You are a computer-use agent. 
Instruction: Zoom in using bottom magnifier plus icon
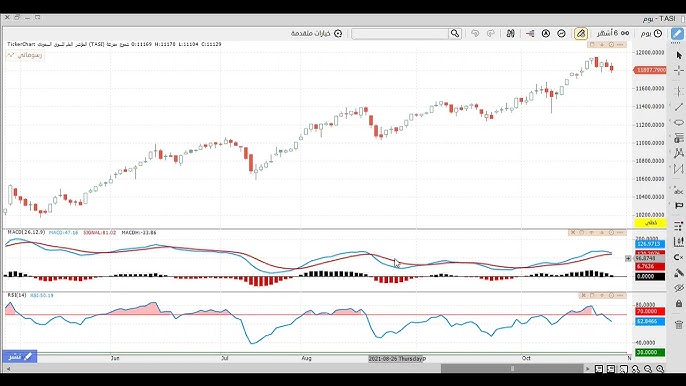click(660, 369)
